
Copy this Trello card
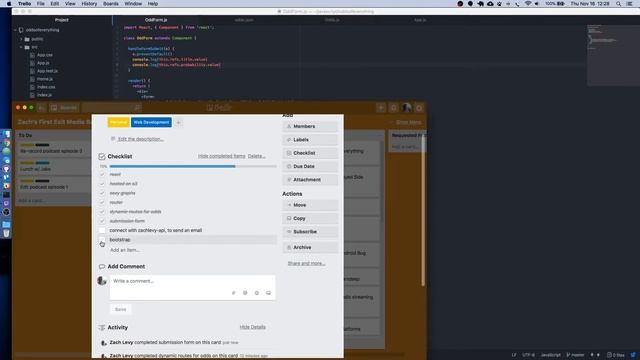(x=310, y=218)
